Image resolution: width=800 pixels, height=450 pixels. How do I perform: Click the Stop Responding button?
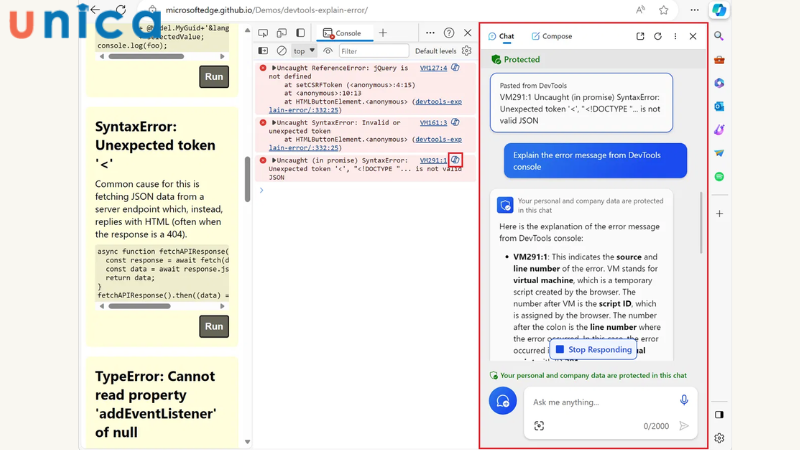(x=593, y=350)
